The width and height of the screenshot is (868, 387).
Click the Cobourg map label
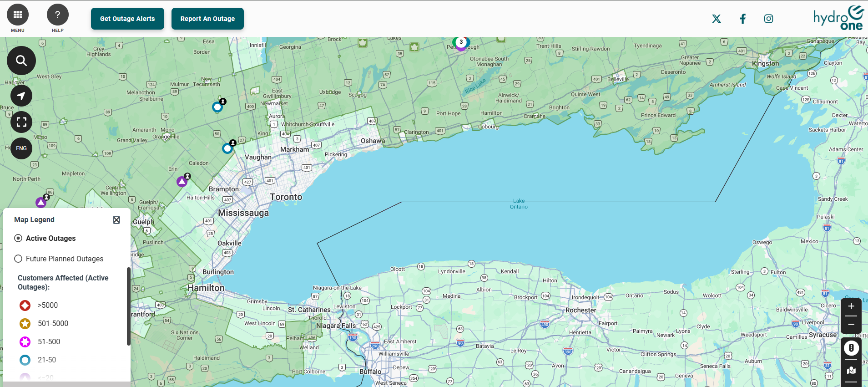point(488,127)
